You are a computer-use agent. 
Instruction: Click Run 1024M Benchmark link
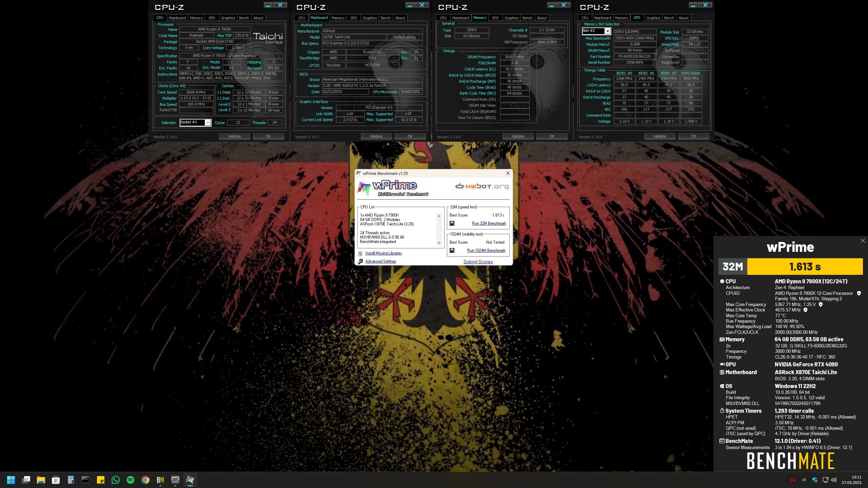pos(486,250)
